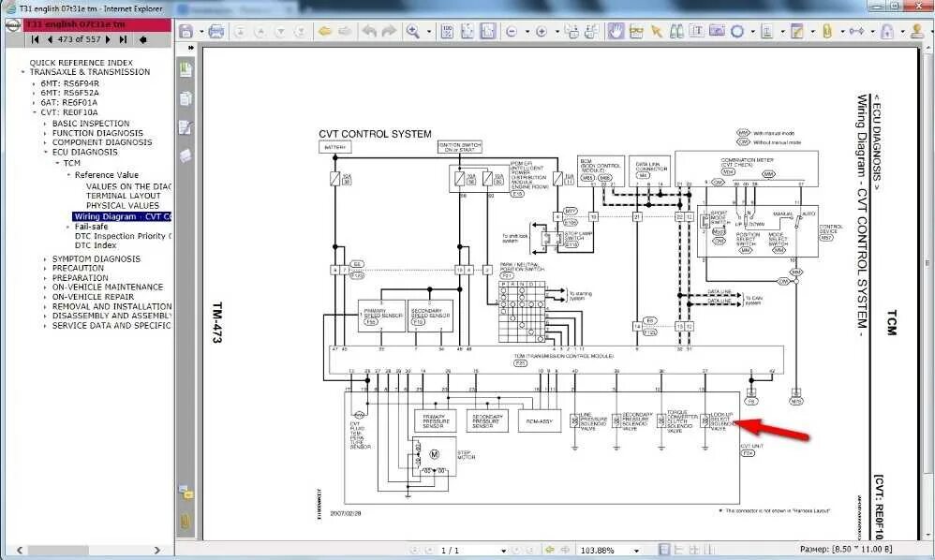935x560 pixels.
Task: Click the undo arrow in the toolbar
Action: (x=368, y=31)
